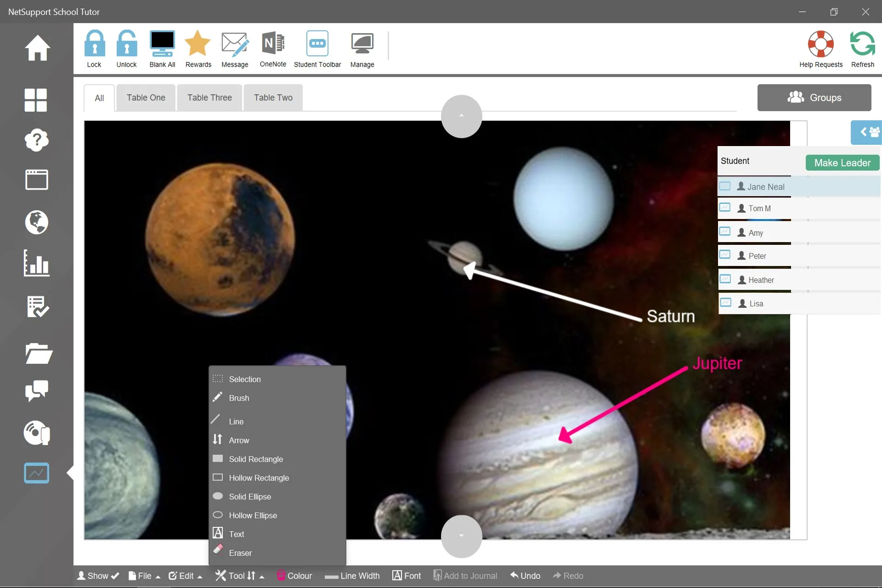
Task: Open the OneNote icon
Action: (273, 44)
